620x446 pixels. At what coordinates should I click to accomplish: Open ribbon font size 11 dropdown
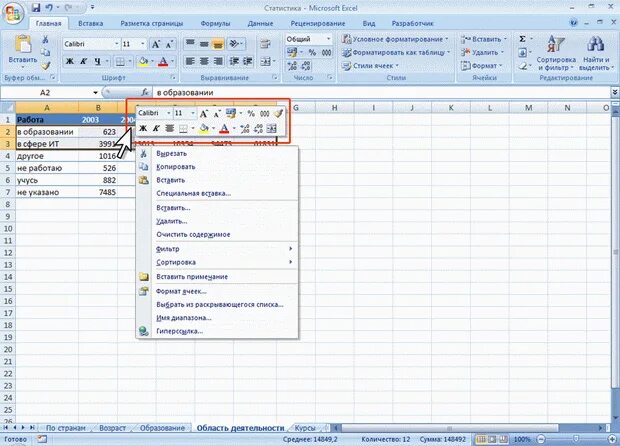click(x=143, y=44)
